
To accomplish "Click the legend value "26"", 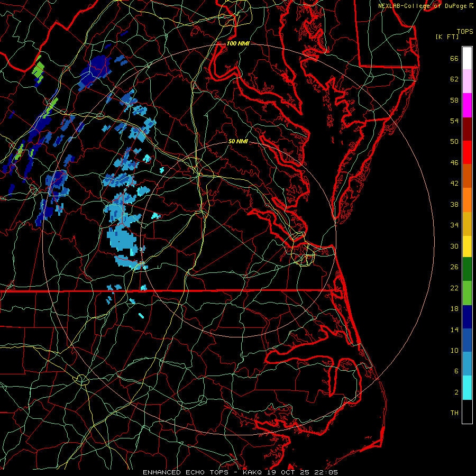I will [454, 267].
